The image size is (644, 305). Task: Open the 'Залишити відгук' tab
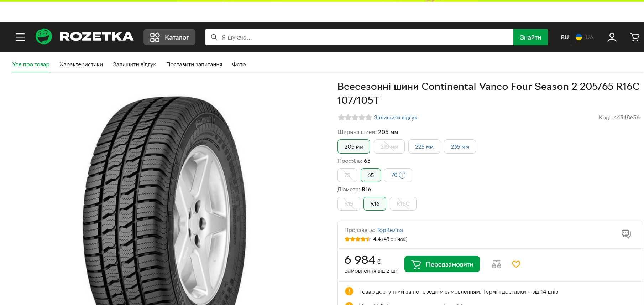click(x=135, y=64)
